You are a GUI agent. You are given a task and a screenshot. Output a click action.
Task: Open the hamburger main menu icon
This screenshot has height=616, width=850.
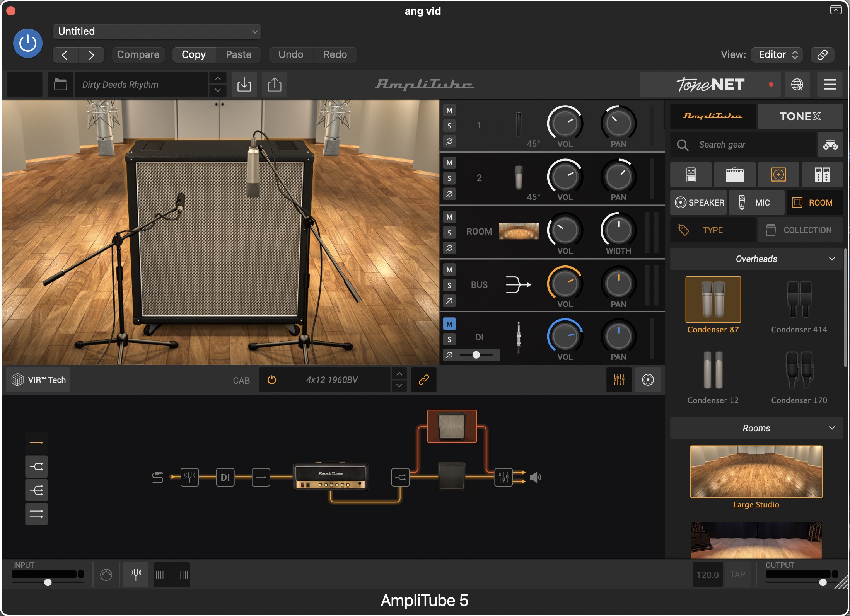tap(830, 84)
